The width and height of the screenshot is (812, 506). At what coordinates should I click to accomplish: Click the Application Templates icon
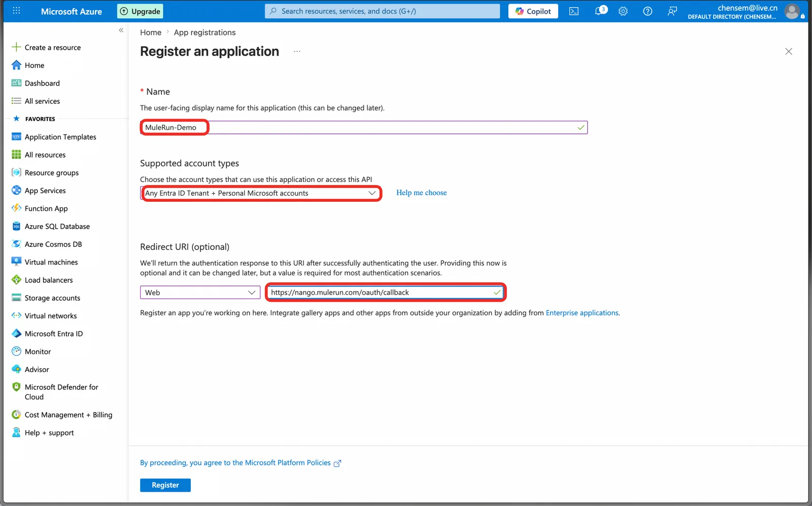point(16,136)
